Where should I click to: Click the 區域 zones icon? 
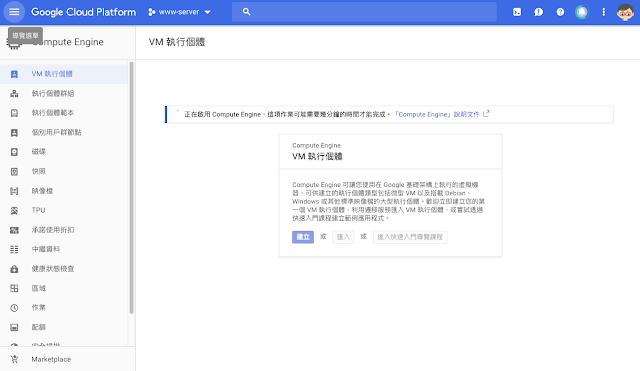click(14, 289)
